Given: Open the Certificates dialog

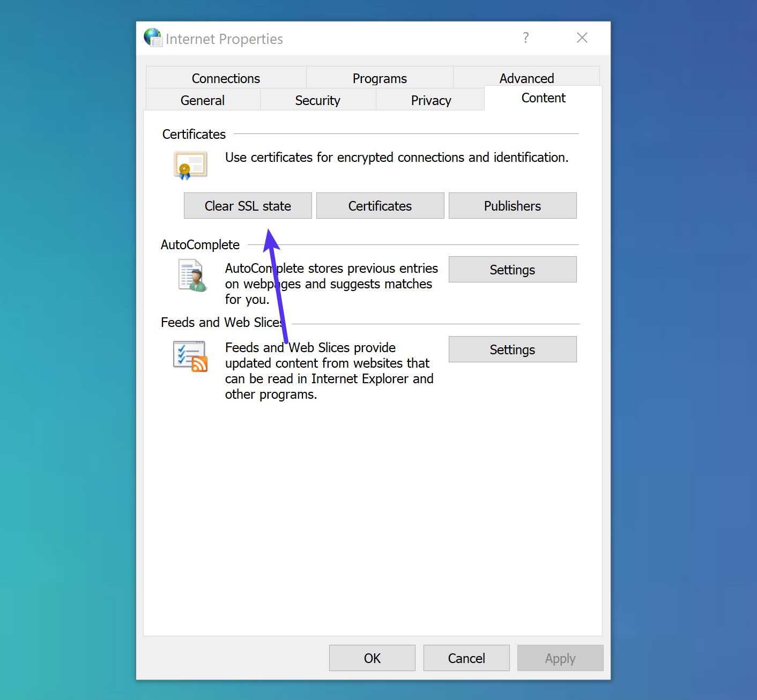Looking at the screenshot, I should 380,206.
